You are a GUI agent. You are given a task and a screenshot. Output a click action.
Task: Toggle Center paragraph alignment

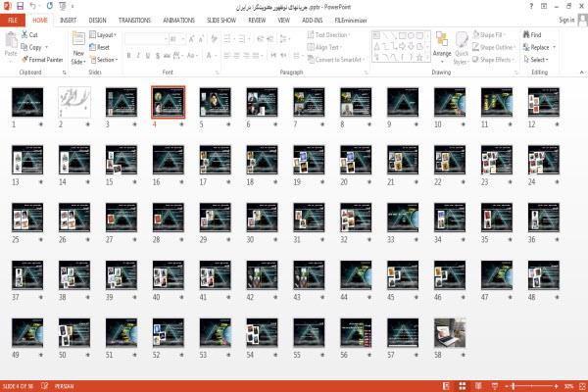pos(236,56)
